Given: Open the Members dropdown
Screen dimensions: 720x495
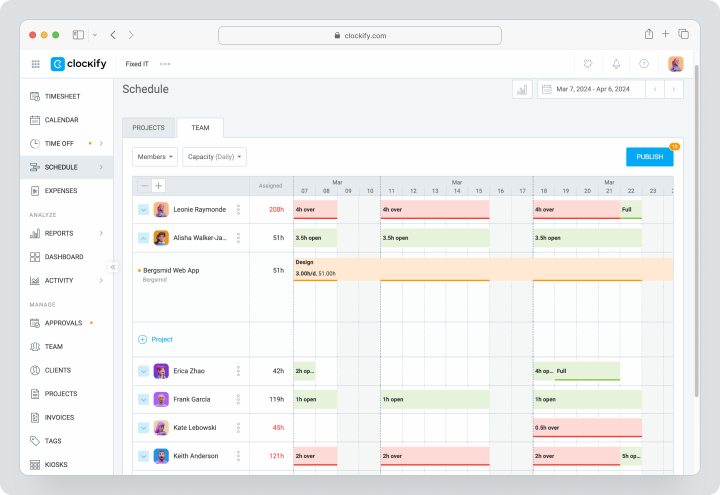Looking at the screenshot, I should tap(155, 157).
